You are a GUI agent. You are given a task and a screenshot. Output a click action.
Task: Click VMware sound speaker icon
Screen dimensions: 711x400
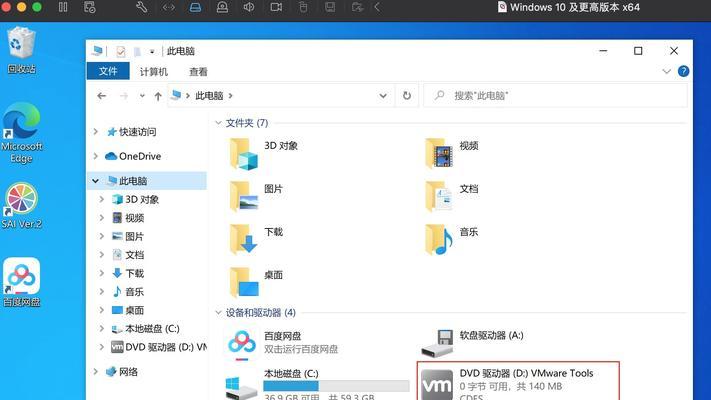[x=249, y=7]
